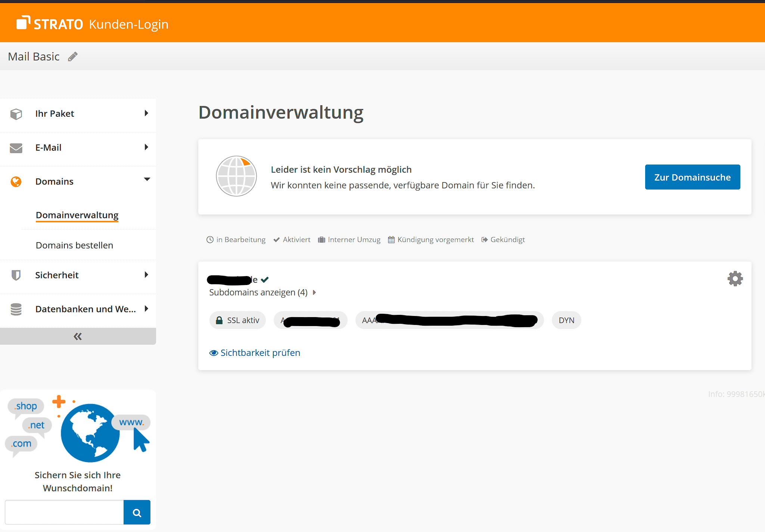Select Domainverwaltung submenu item
Screen dimensions: 765x532
click(77, 215)
